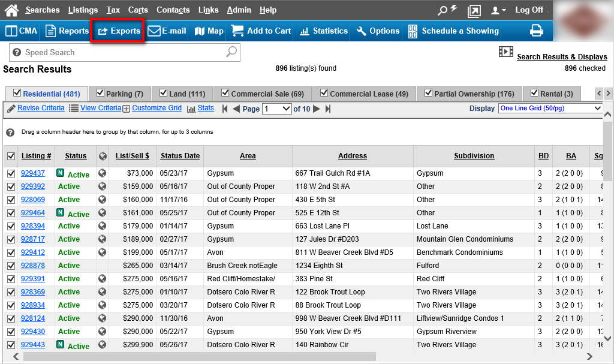The width and height of the screenshot is (614, 364).
Task: Click the printer icon
Action: click(x=537, y=31)
